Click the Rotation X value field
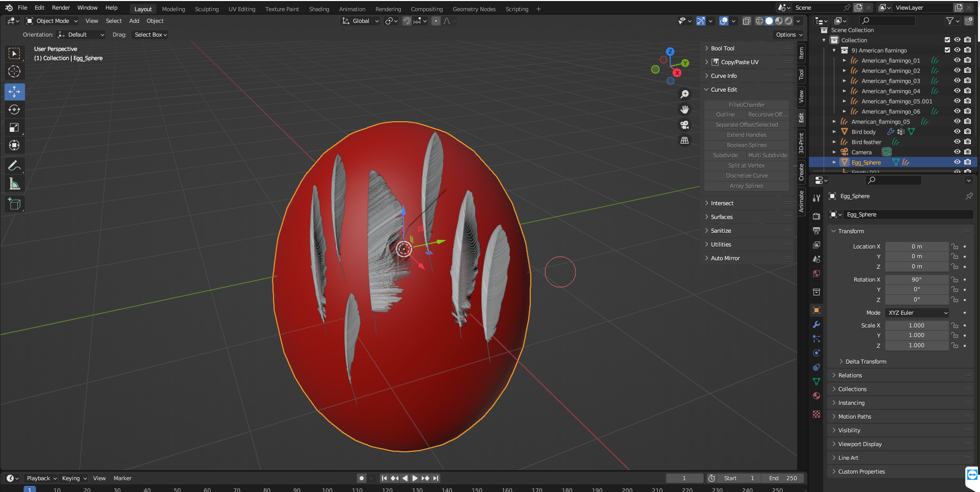Image resolution: width=980 pixels, height=492 pixels. coord(917,280)
